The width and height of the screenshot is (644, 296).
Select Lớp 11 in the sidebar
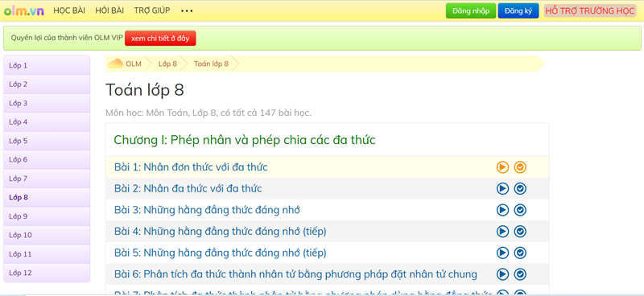click(x=47, y=254)
